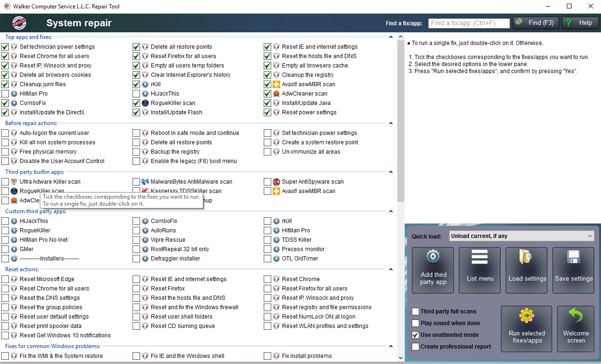
Task: Click the AutoRuns gear icon
Action: click(145, 230)
